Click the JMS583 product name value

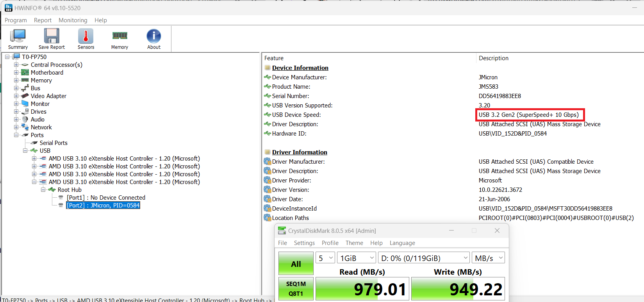click(489, 86)
